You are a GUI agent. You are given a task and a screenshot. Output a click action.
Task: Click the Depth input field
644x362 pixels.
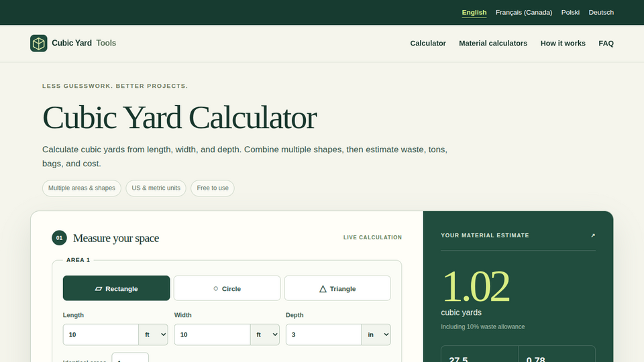pos(323,335)
